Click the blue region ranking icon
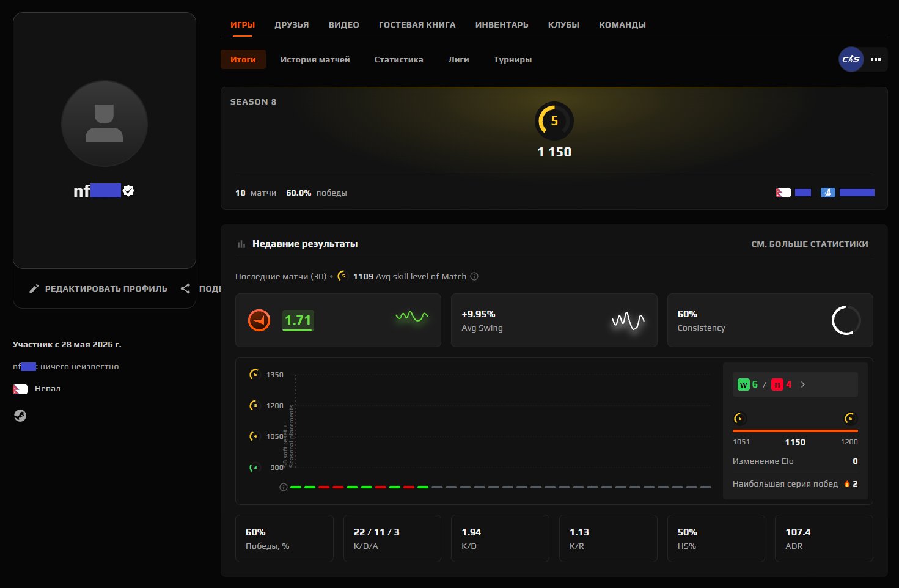The width and height of the screenshot is (899, 588). tap(828, 193)
